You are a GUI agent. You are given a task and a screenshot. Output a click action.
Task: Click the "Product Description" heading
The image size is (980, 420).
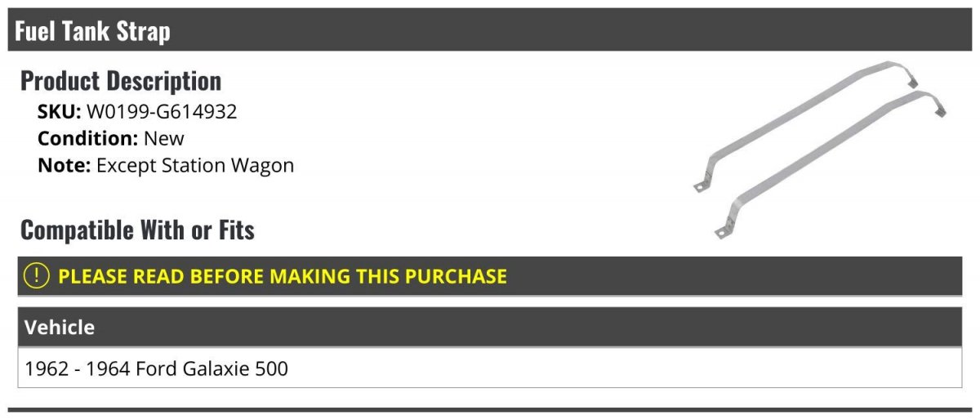click(121, 81)
